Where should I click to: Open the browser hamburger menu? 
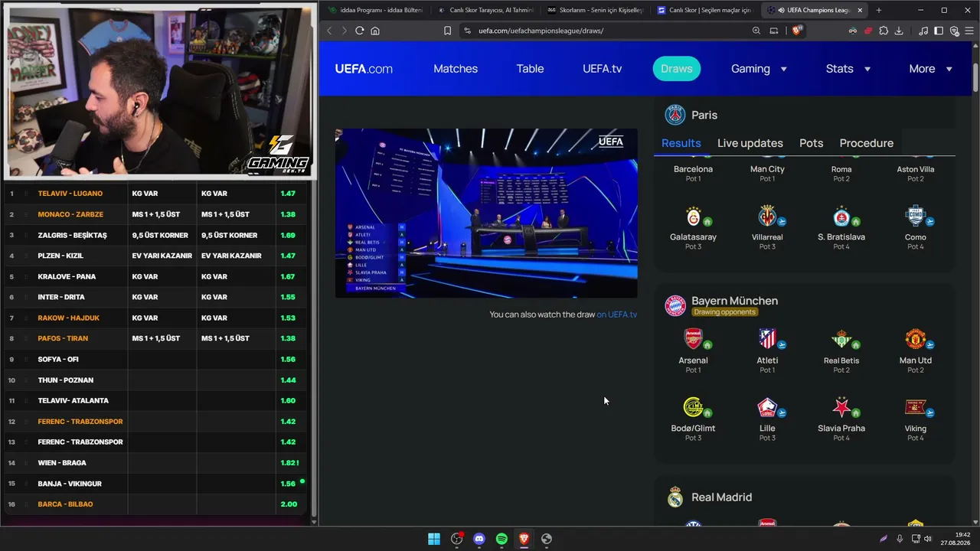(969, 31)
